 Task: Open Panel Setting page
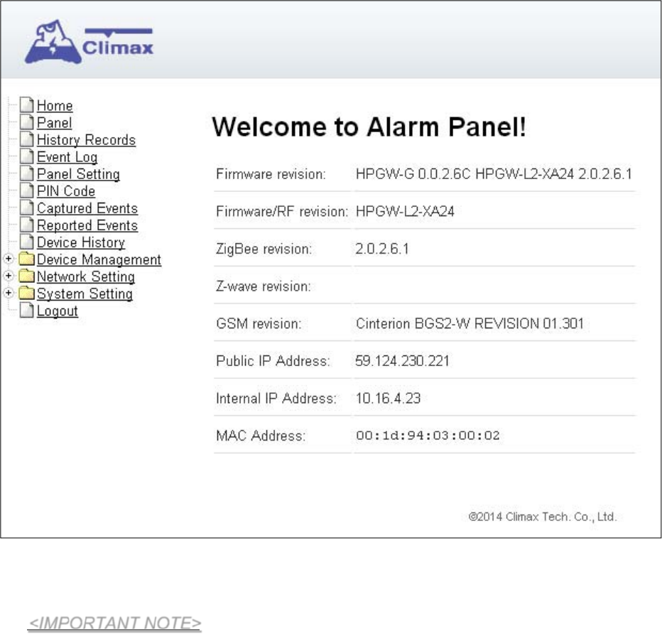[78, 174]
